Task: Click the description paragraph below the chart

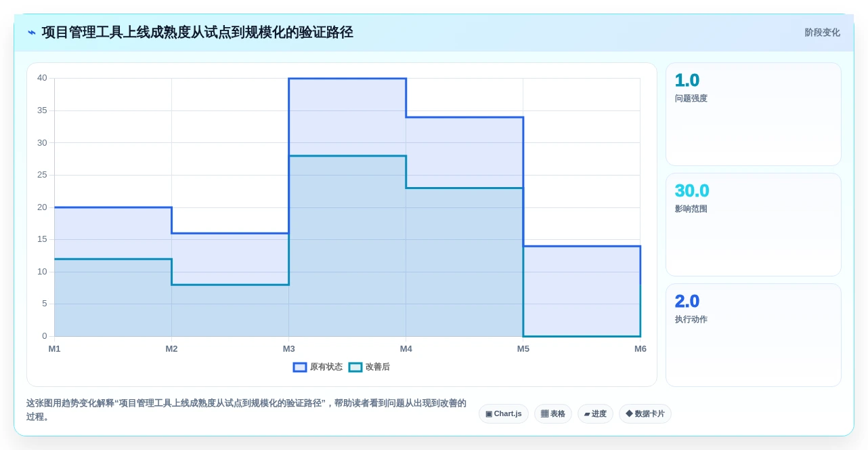Action: [x=246, y=409]
